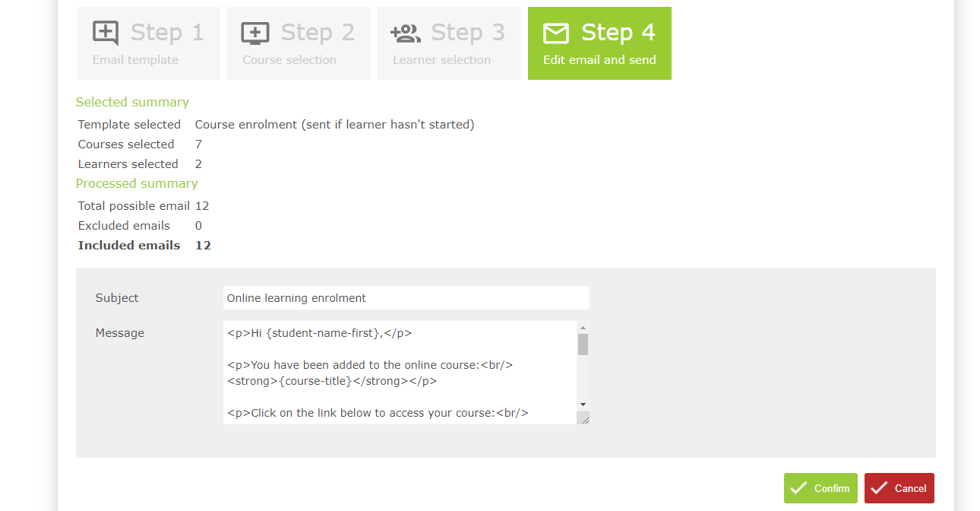The image size is (980, 511).
Task: Select the add-screen icon on Step 1
Action: pos(104,33)
